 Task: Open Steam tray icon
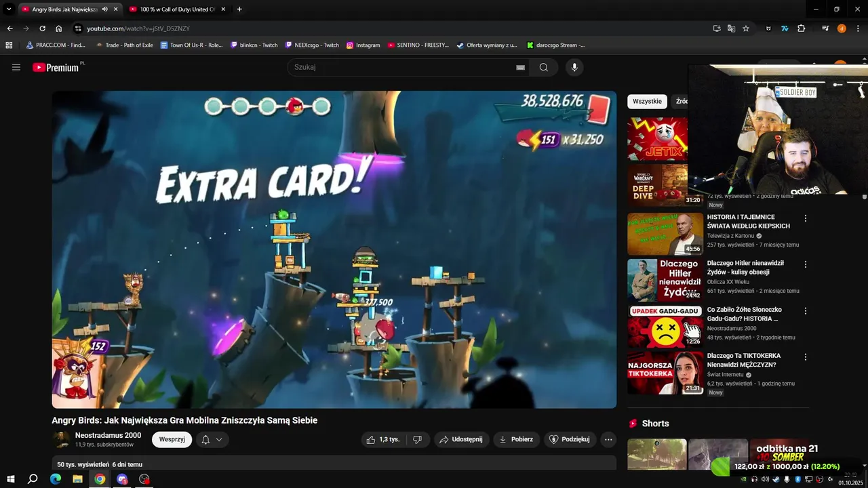coord(776,480)
